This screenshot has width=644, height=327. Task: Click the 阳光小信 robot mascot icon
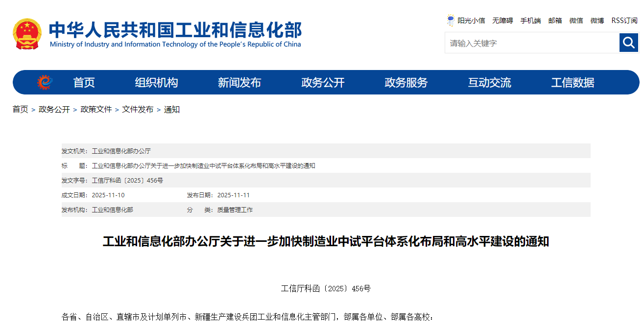pos(451,21)
